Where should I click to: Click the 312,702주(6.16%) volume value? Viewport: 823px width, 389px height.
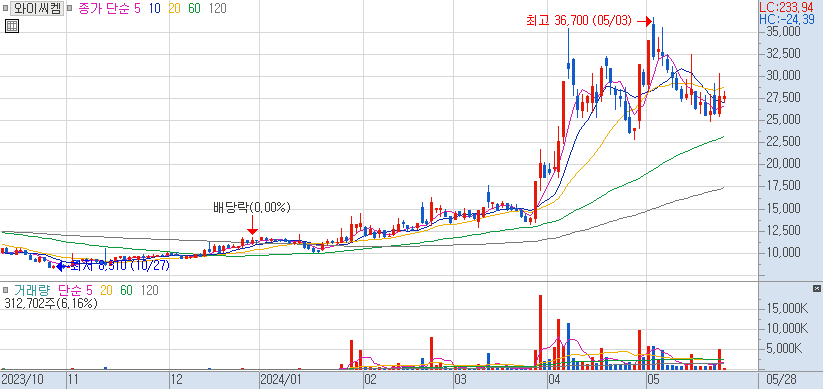[x=50, y=303]
